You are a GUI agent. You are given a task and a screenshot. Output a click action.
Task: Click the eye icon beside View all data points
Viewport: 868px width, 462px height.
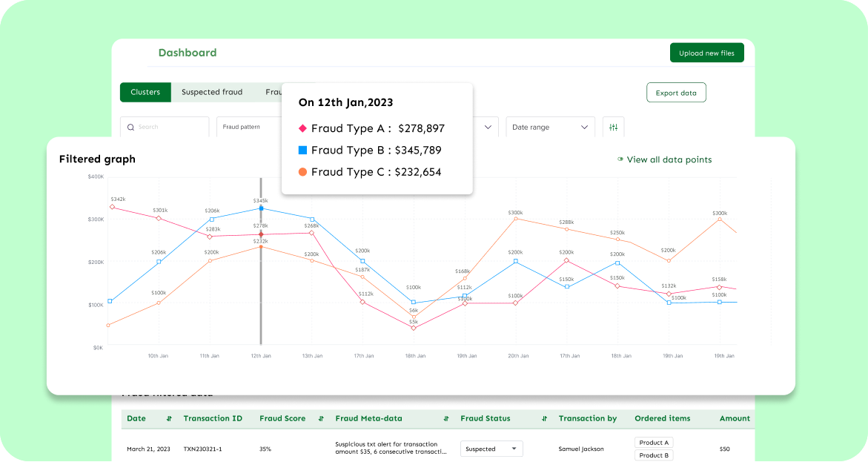point(620,159)
